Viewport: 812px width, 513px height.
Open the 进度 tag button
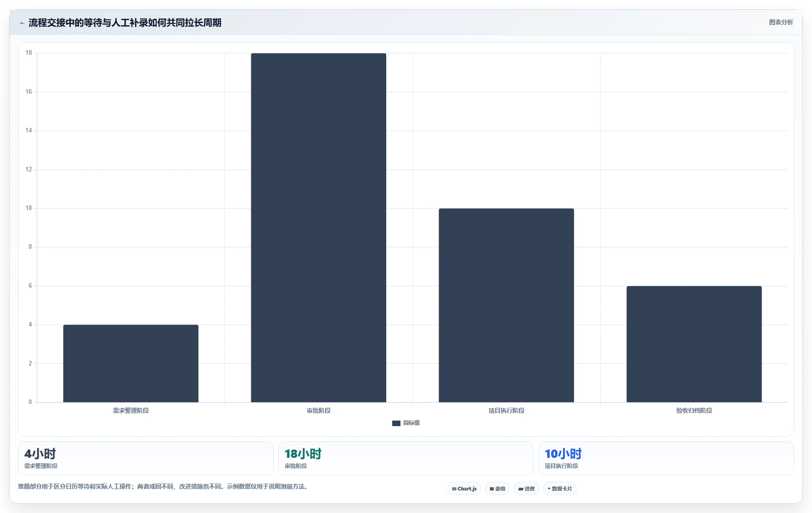click(526, 489)
